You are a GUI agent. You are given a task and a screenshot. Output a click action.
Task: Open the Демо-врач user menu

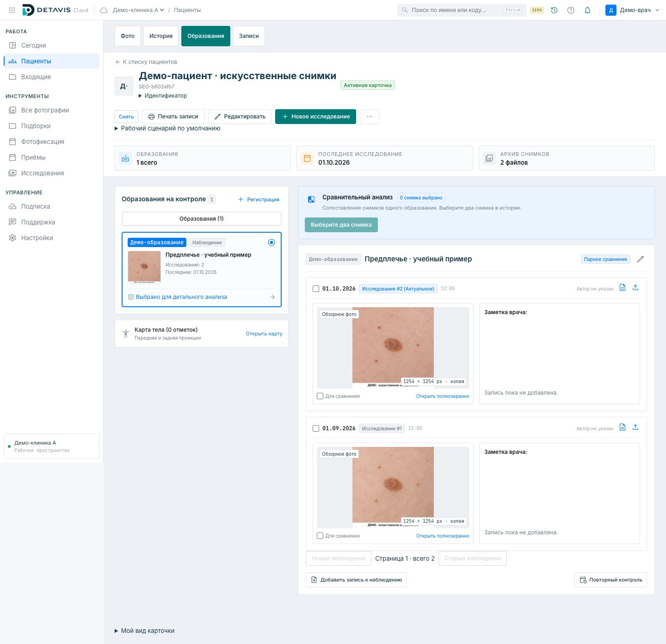point(632,10)
